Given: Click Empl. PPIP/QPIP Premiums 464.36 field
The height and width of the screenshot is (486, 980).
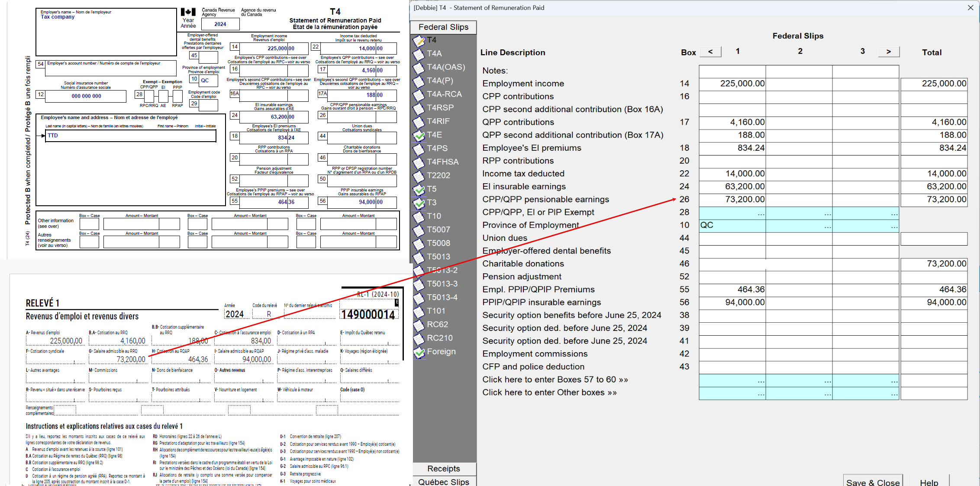Looking at the screenshot, I should coord(732,290).
